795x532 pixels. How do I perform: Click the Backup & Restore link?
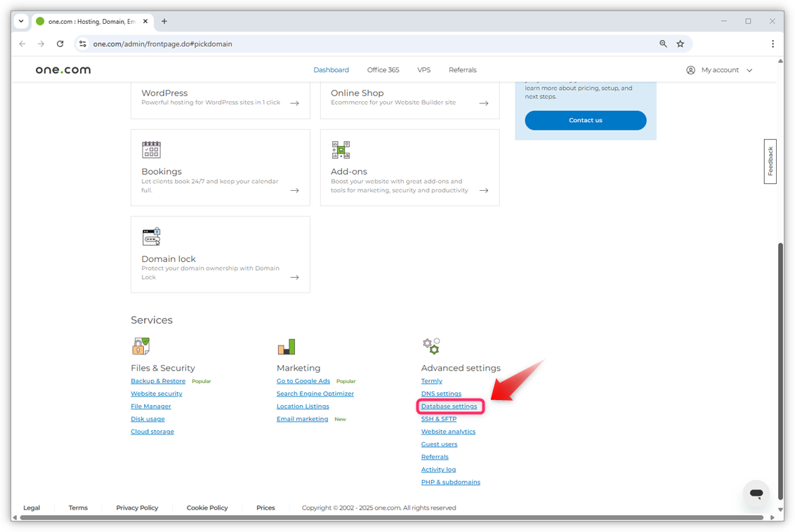point(158,380)
